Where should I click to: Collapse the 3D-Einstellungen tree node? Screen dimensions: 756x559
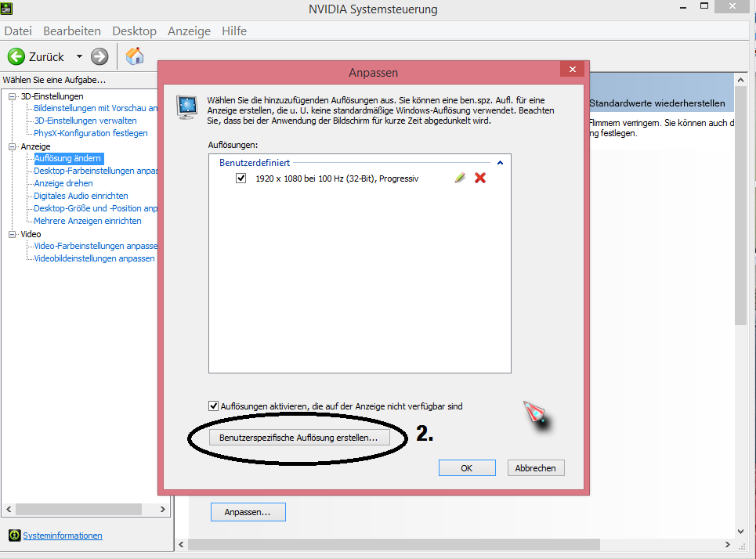click(x=13, y=96)
